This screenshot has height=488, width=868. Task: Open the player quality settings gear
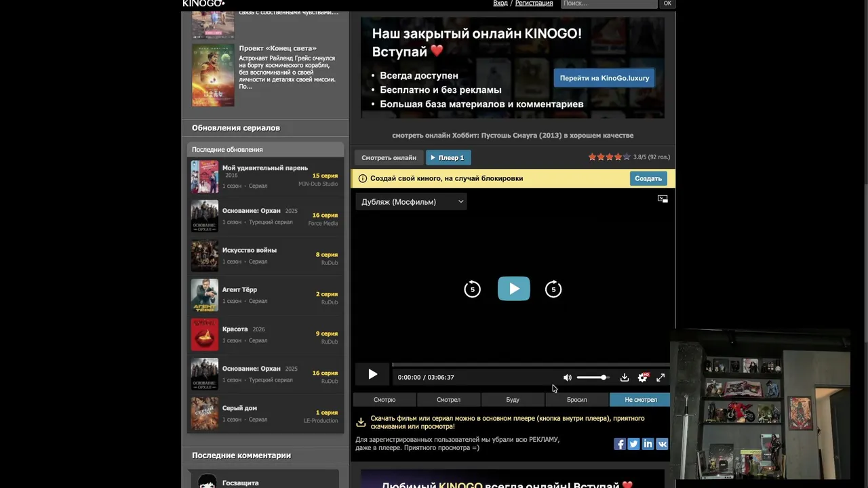(x=642, y=378)
